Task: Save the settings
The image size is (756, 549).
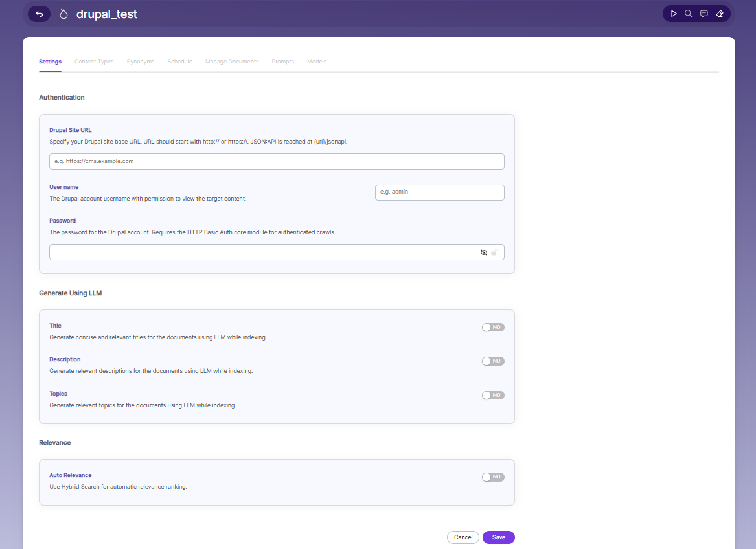Action: [499, 537]
